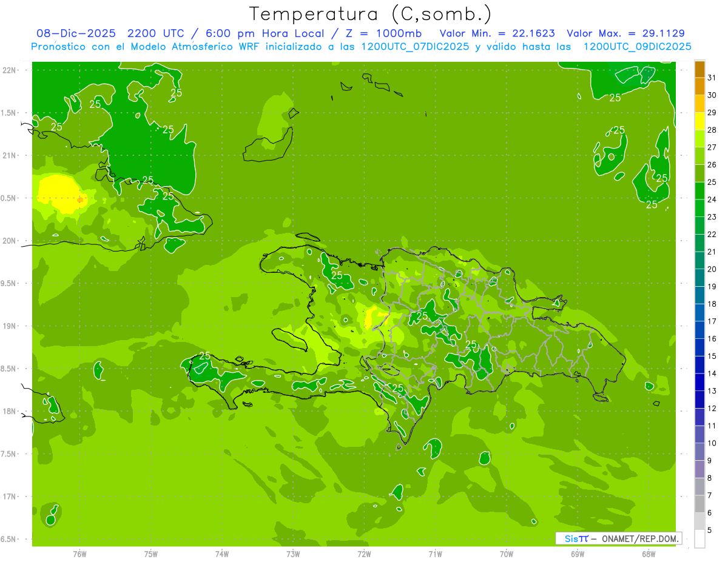Select the green legend swatch between 24 and 25
This screenshot has height=562, width=728.
pyautogui.click(x=699, y=191)
